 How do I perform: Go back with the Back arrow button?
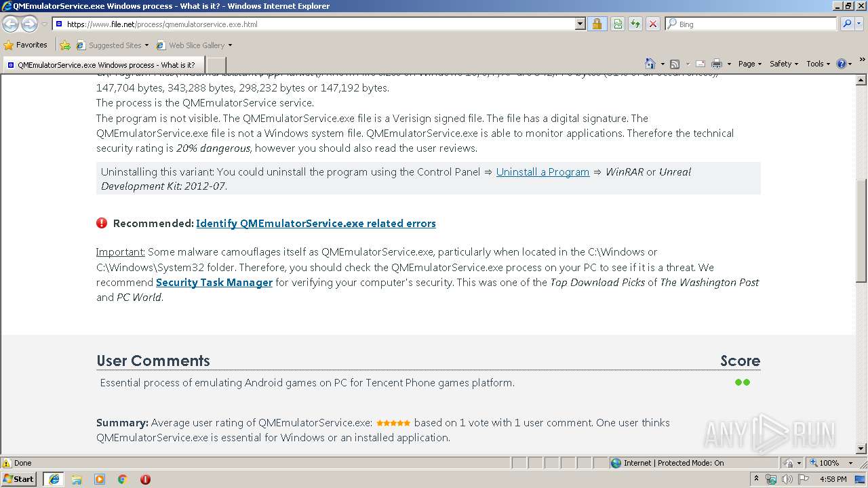pyautogui.click(x=11, y=24)
